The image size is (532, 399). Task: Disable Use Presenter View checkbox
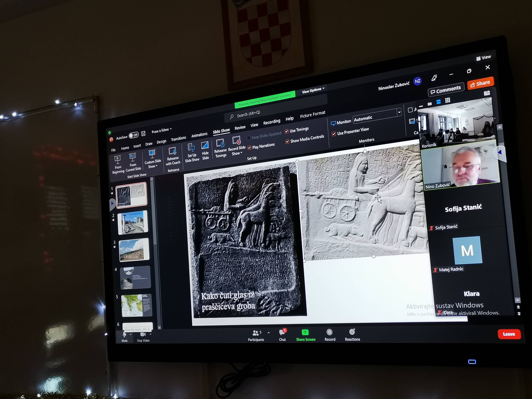(x=334, y=134)
